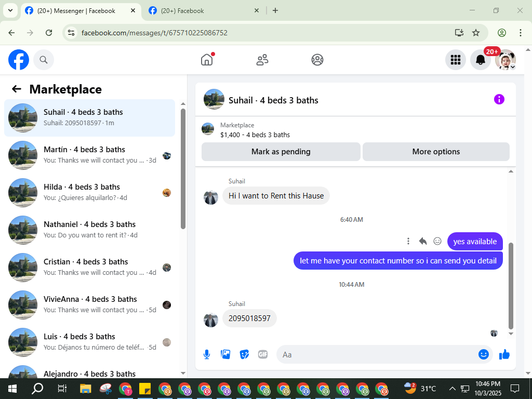Open the Hilda conversation
The height and width of the screenshot is (399, 532).
tap(89, 192)
